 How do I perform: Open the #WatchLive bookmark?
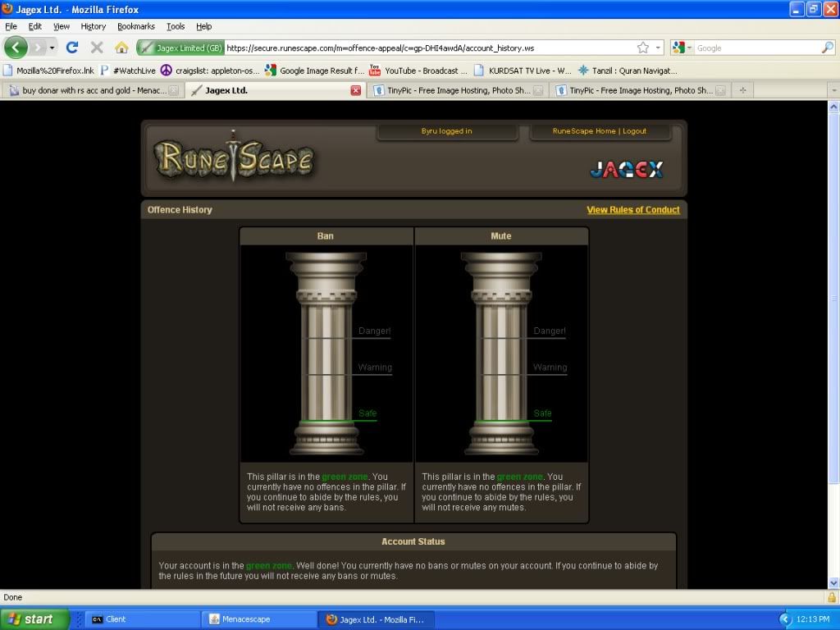129,71
